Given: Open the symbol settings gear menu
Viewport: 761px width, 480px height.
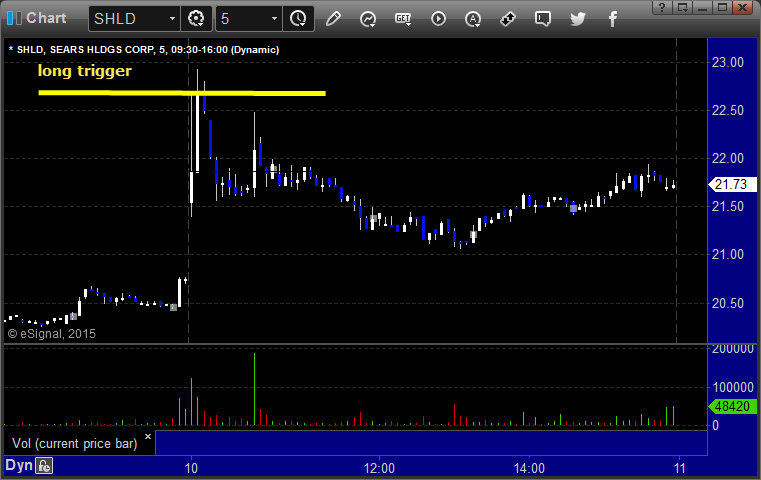Looking at the screenshot, I should [x=196, y=19].
